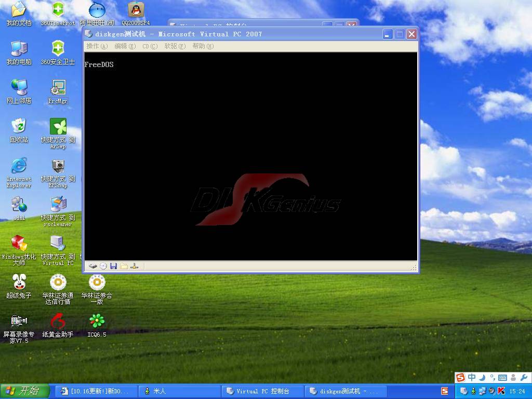This screenshot has width=532, height=399.
Task: Switch to the 米人 taskbar window
Action: point(179,391)
